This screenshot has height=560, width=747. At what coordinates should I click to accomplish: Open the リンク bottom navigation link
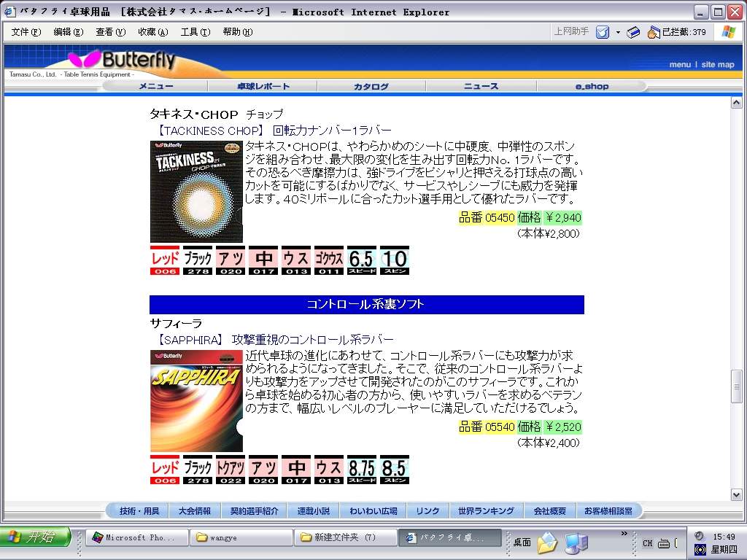click(x=427, y=511)
